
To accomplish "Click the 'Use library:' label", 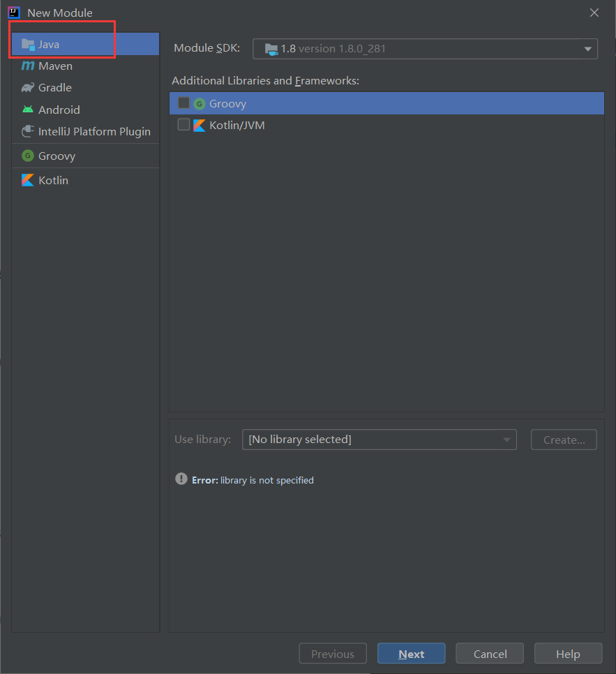I will (202, 440).
